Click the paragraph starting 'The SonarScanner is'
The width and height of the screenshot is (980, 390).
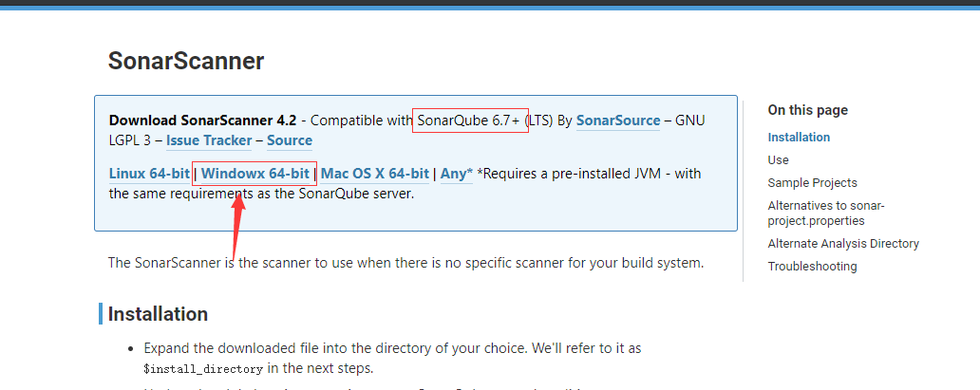(405, 262)
